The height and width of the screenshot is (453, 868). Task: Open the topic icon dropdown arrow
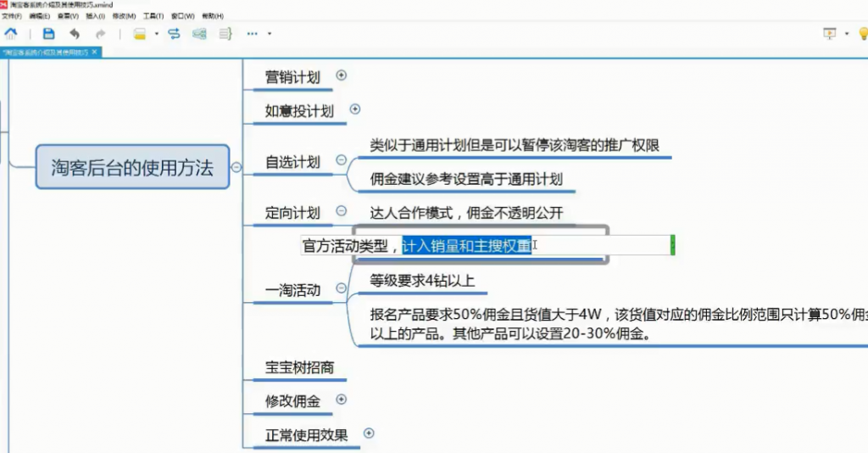156,34
